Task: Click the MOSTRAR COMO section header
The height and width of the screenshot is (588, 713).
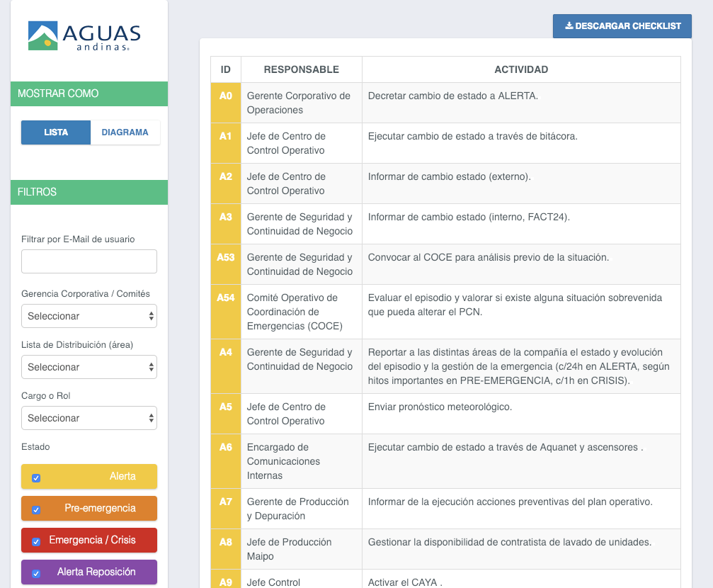Action: [x=89, y=94]
